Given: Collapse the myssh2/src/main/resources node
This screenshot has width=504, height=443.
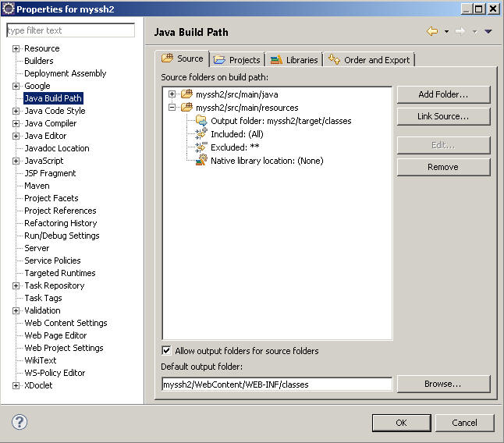Looking at the screenshot, I should 172,108.
